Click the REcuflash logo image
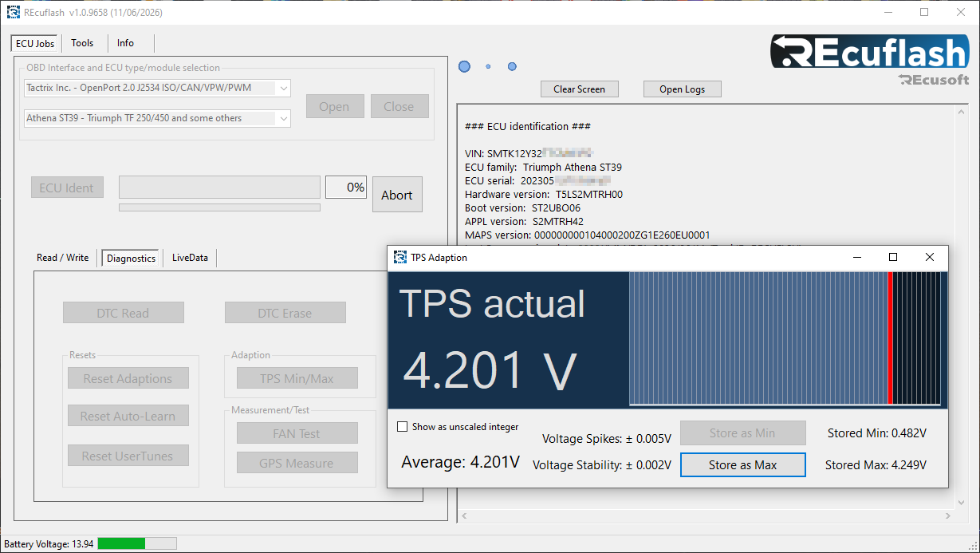Image resolution: width=980 pixels, height=553 pixels. [870, 61]
